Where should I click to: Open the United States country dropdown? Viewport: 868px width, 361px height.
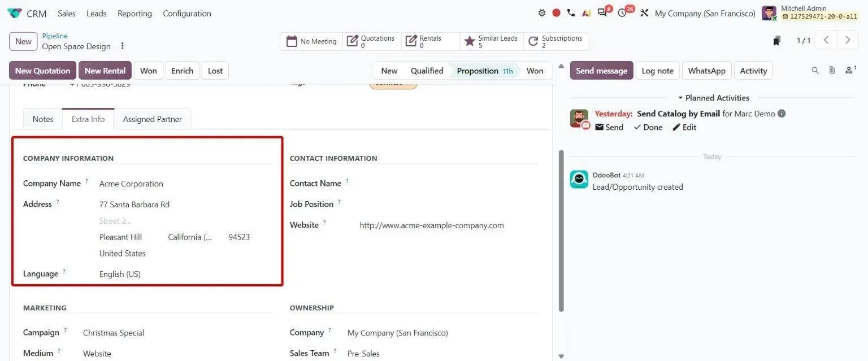tap(185, 254)
